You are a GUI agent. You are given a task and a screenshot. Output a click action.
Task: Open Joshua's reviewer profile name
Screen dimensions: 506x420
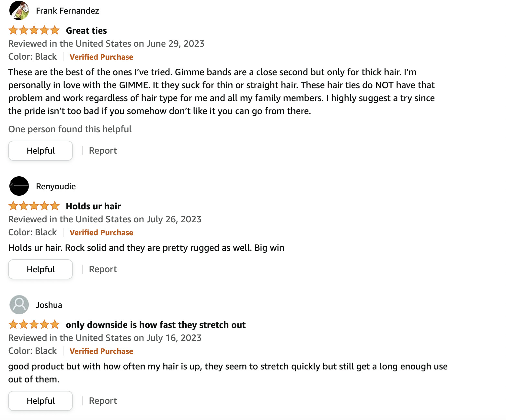coord(49,305)
